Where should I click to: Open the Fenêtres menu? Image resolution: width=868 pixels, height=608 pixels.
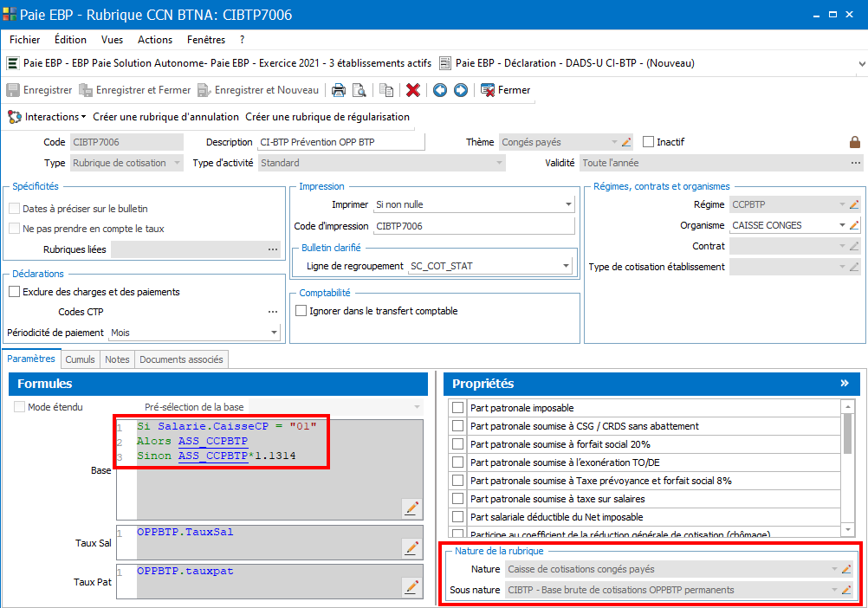coord(206,40)
